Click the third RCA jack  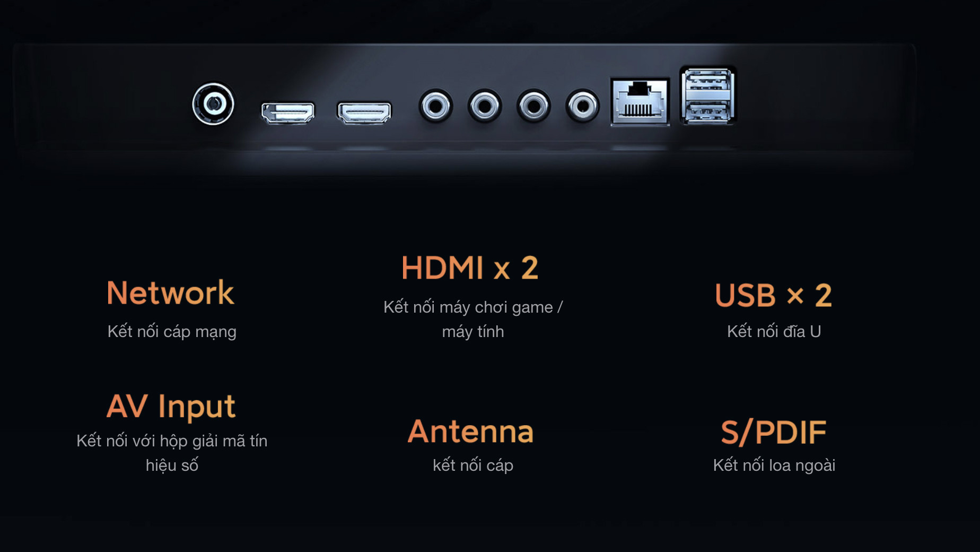coord(534,106)
